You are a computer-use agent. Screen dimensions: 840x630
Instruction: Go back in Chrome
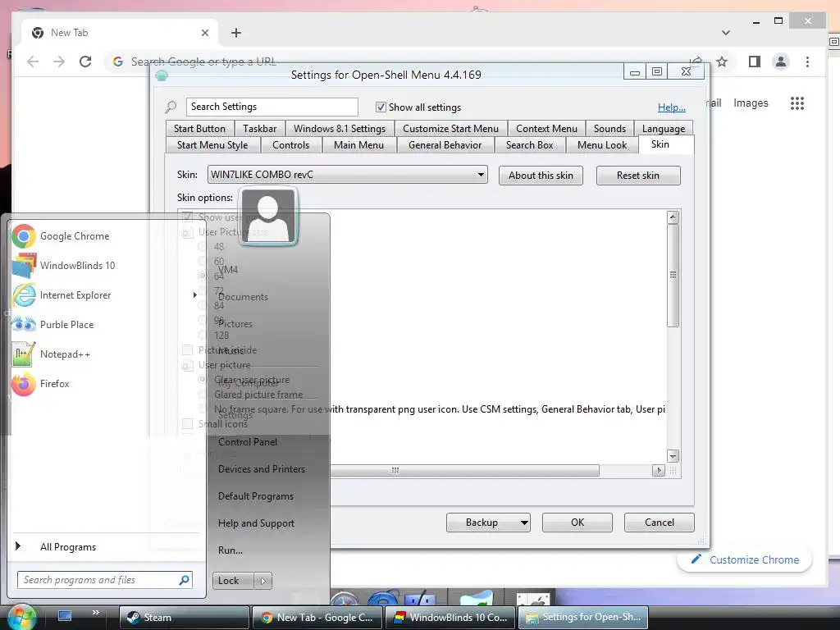click(33, 62)
